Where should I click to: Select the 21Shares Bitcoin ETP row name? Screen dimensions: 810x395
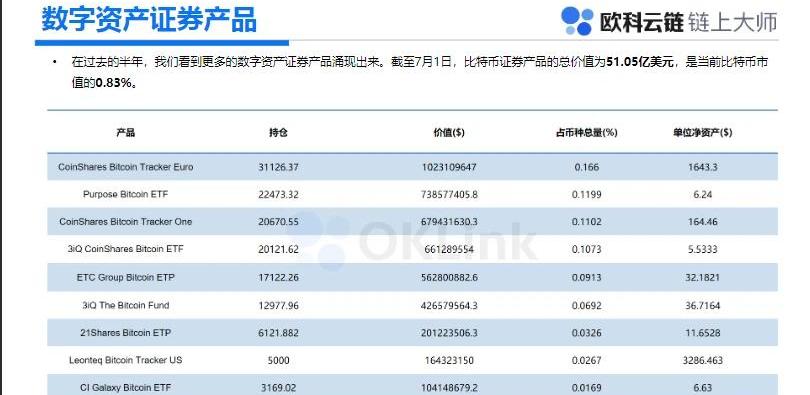click(x=126, y=333)
